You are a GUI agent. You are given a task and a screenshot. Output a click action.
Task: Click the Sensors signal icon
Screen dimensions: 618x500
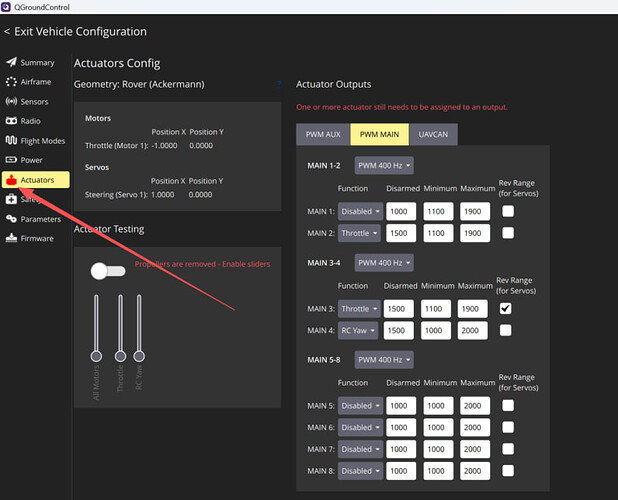click(x=11, y=101)
